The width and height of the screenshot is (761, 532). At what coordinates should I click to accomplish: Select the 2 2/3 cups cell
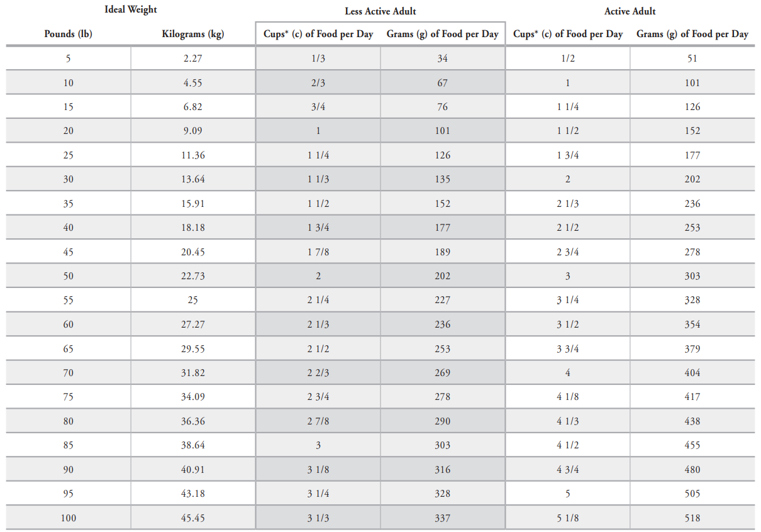pos(318,373)
